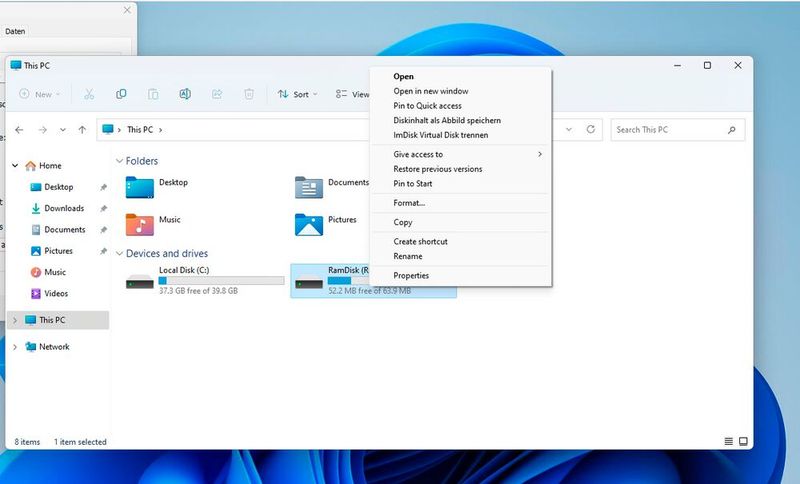Click the pin icon beside Desktop
Image resolution: width=800 pixels, height=484 pixels.
tap(104, 187)
